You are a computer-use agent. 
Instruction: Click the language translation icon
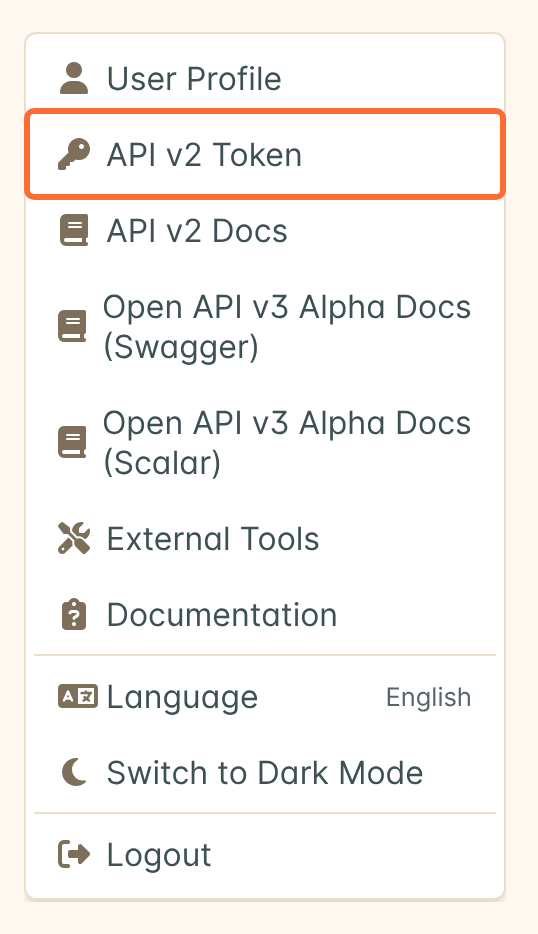pyautogui.click(x=77, y=696)
